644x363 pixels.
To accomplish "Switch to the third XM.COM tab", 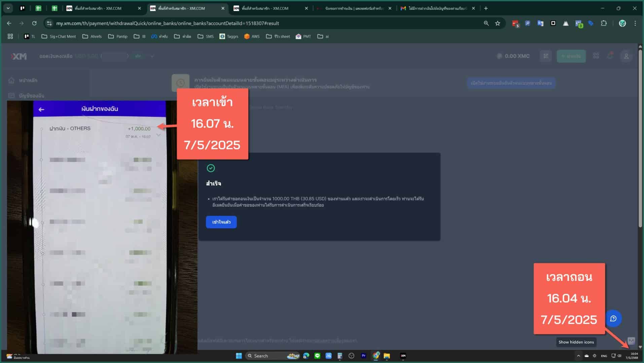I will (271, 8).
